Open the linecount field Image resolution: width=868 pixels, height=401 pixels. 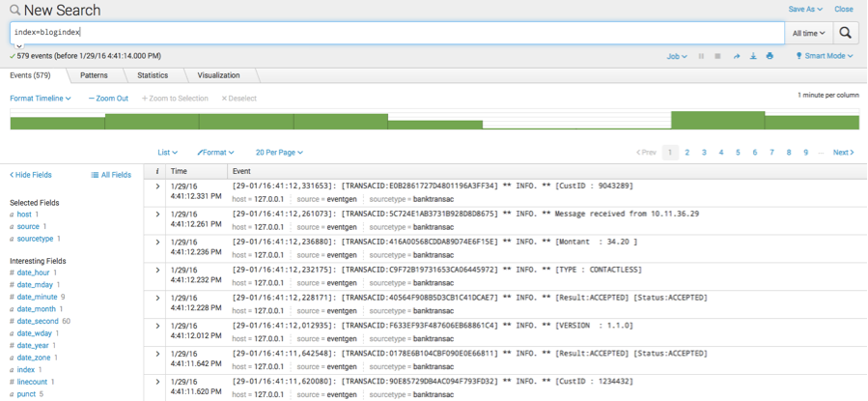pos(31,382)
